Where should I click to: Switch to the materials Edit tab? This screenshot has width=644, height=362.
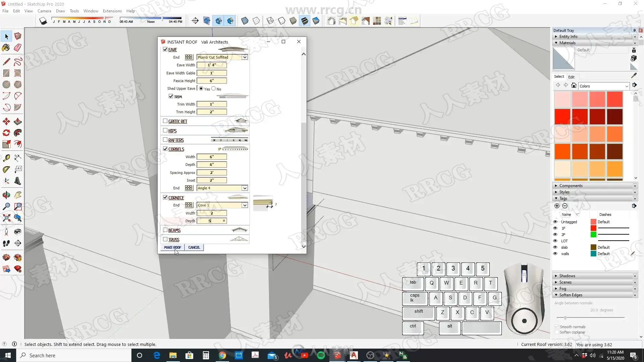[x=571, y=77]
